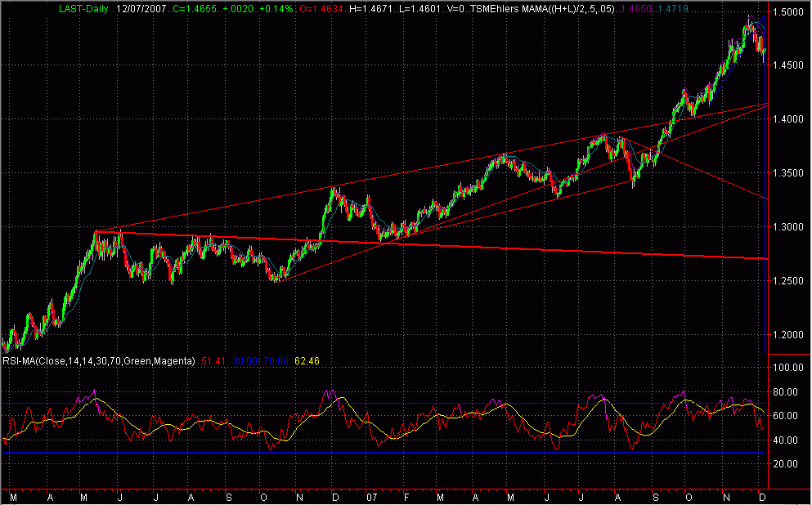
Task: Select the thick red descending trendline
Action: (x=430, y=245)
